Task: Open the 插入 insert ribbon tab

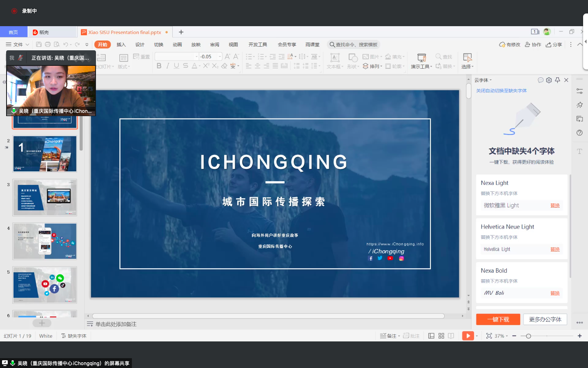Action: (x=121, y=45)
